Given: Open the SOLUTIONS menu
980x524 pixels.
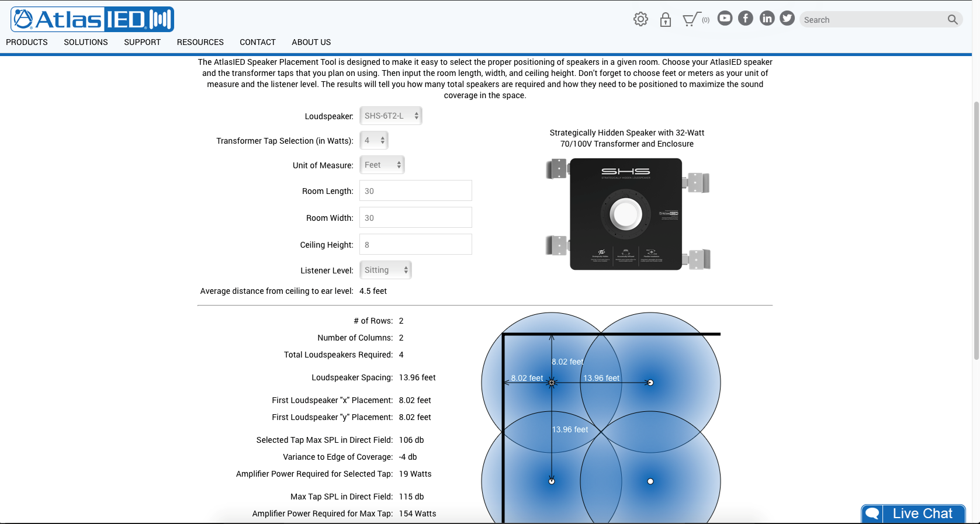Looking at the screenshot, I should coord(86,42).
